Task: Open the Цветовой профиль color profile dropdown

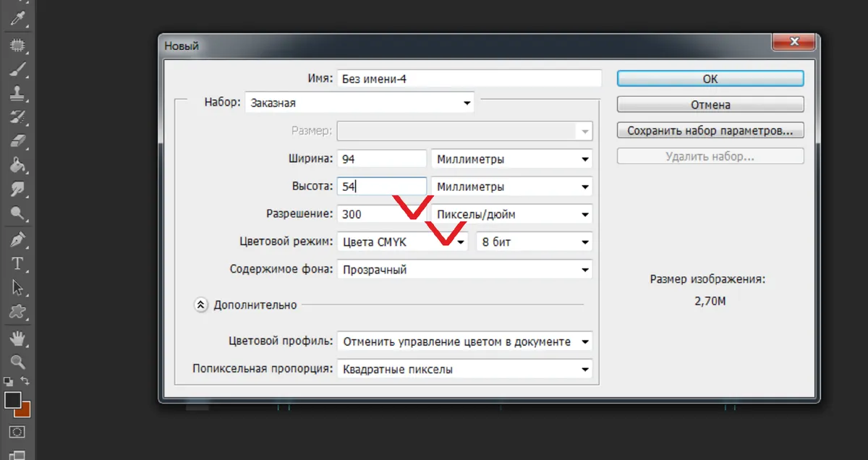Action: click(464, 341)
